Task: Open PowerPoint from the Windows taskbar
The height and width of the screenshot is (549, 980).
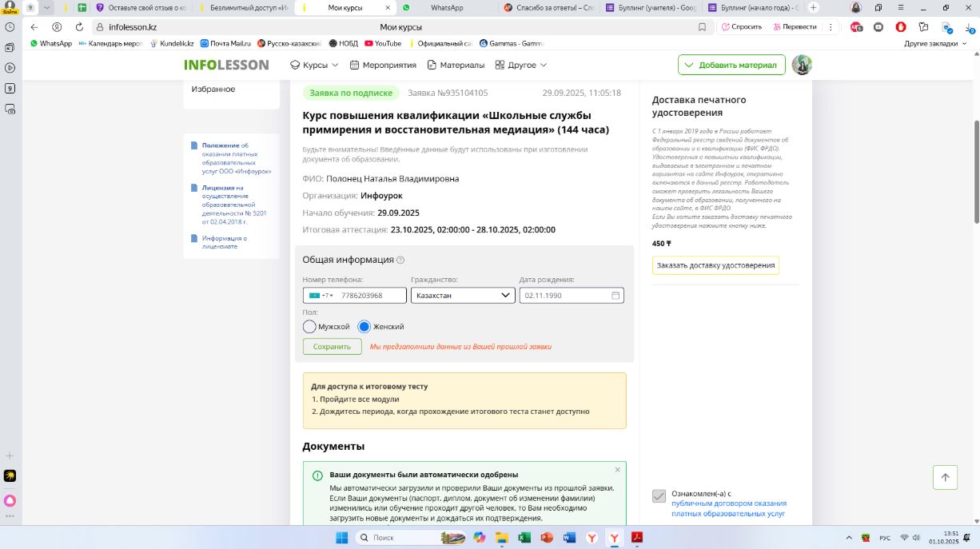Action: point(547,538)
